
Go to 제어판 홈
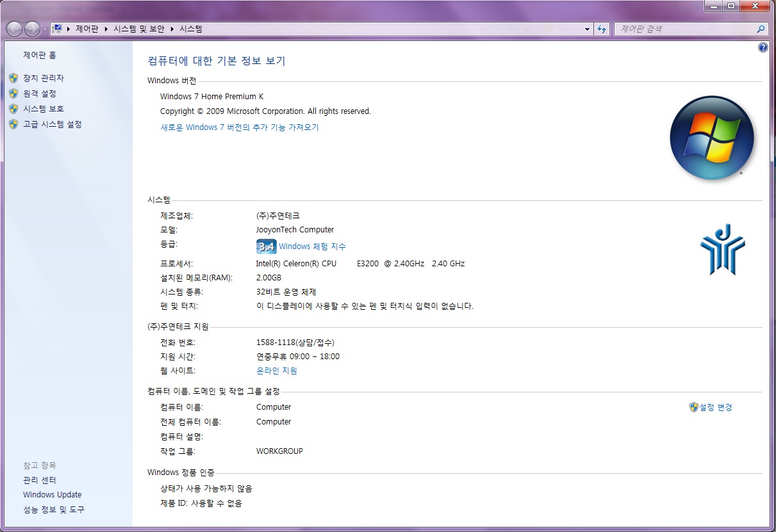(40, 55)
